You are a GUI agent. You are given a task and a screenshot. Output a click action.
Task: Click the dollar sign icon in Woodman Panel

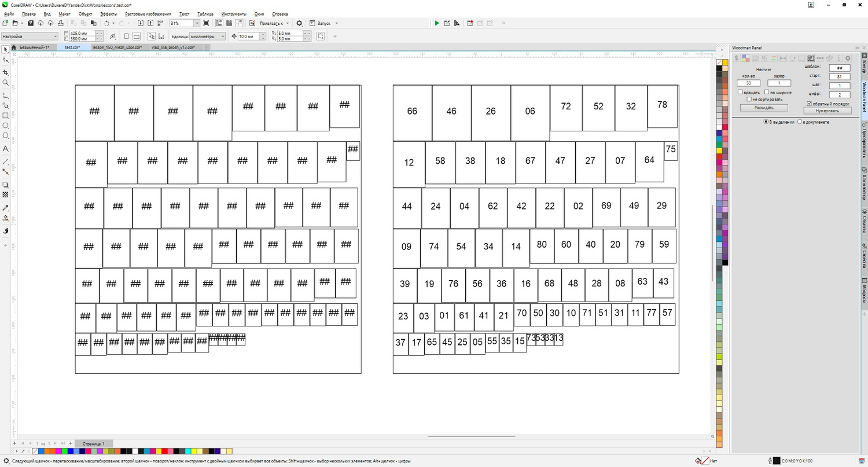[737, 58]
